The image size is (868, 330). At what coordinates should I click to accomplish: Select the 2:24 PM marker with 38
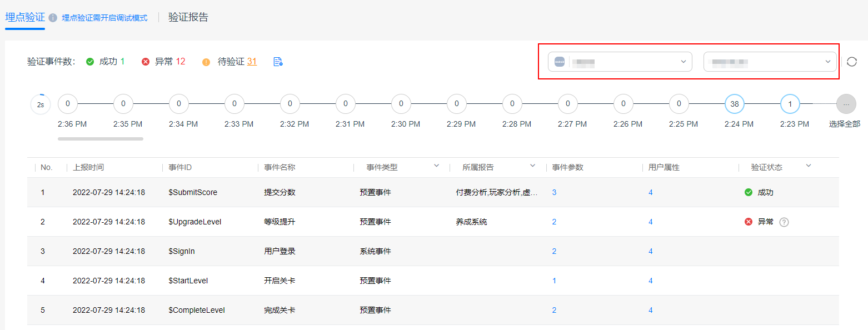(x=735, y=104)
